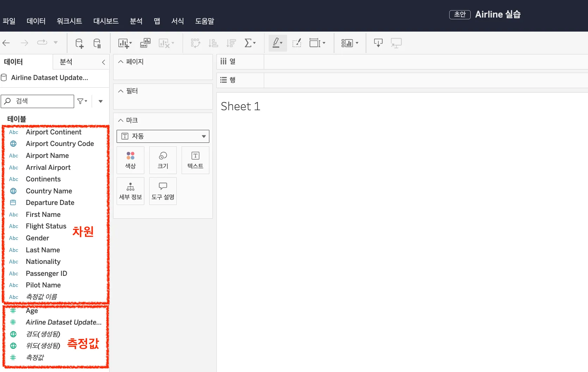Open the data pane view options arrow
The width and height of the screenshot is (588, 372).
(x=101, y=101)
